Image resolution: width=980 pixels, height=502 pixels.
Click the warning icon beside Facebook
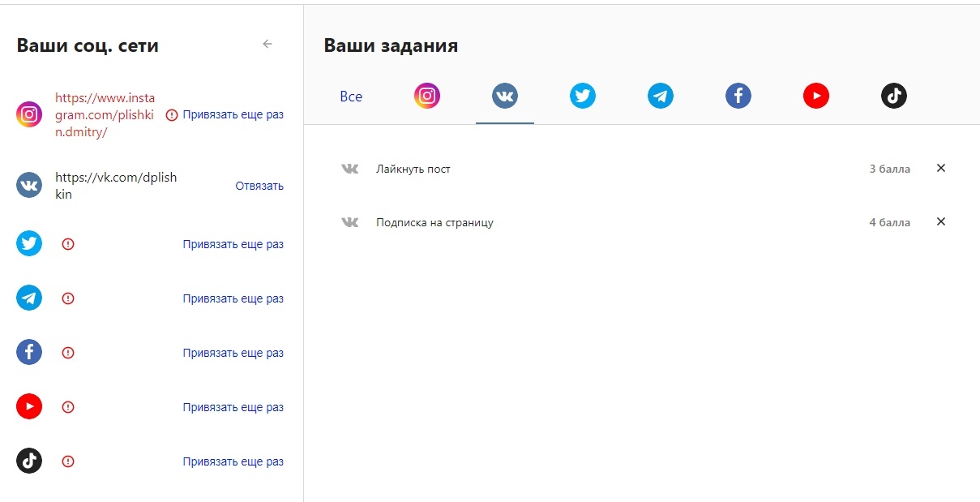pos(68,353)
